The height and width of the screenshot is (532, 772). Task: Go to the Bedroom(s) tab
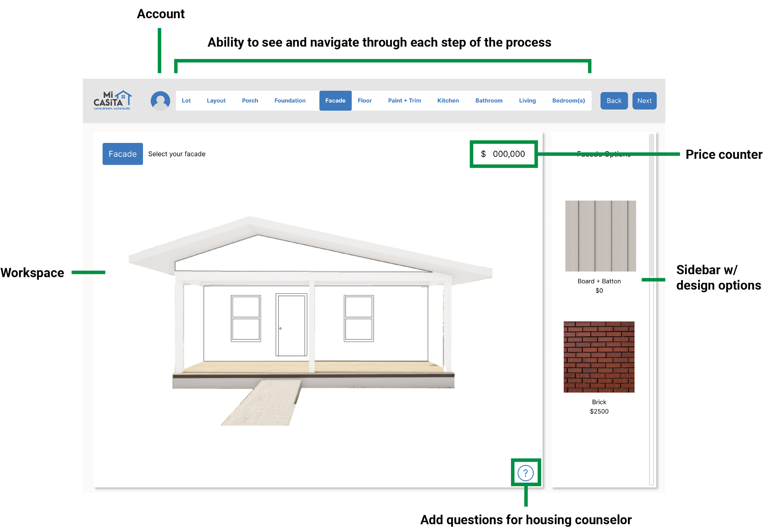click(x=568, y=101)
